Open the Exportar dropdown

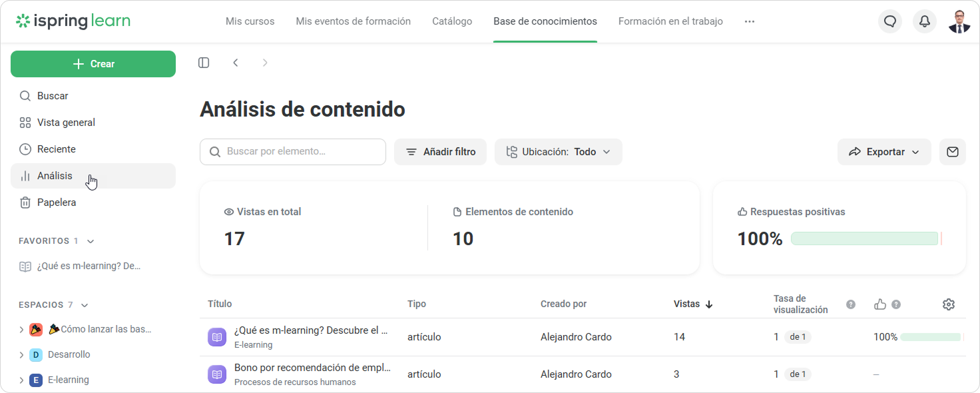(884, 152)
